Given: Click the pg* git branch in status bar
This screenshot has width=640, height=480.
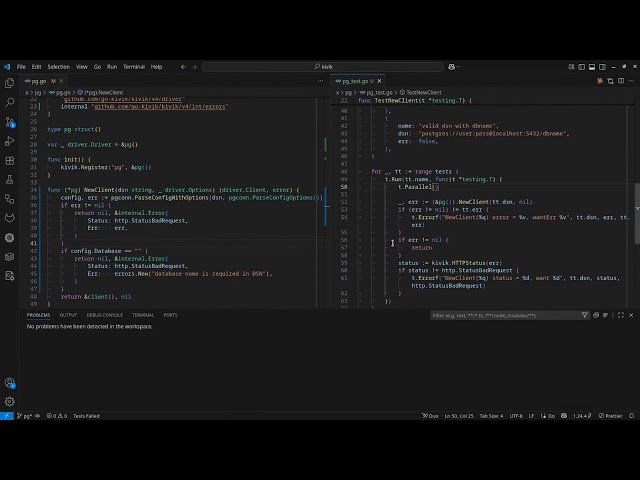Looking at the screenshot, I should point(24,416).
